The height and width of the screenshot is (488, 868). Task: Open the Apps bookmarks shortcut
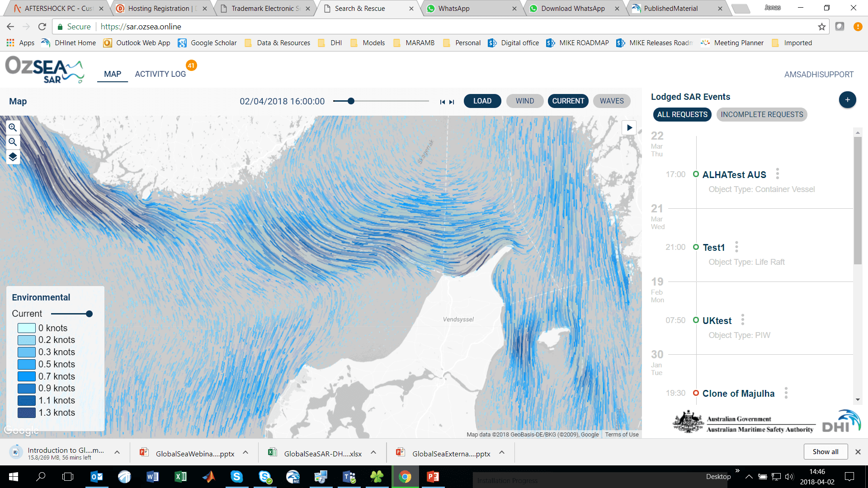[x=20, y=43]
